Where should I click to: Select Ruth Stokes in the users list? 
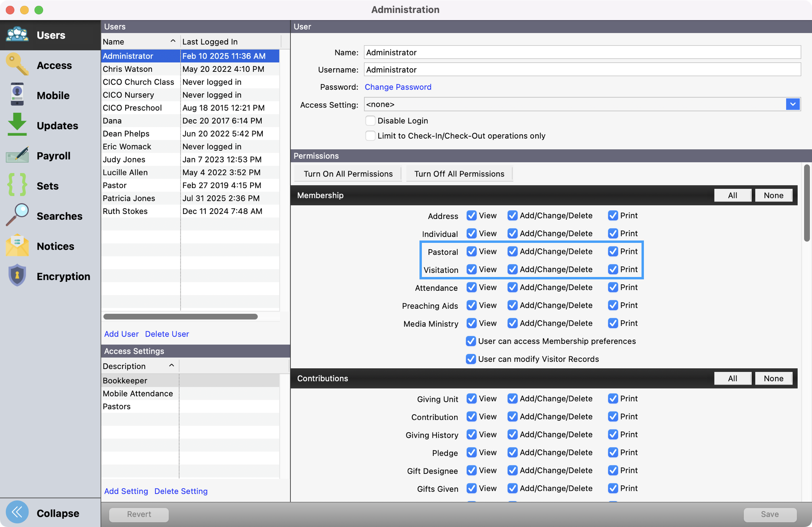pos(125,211)
